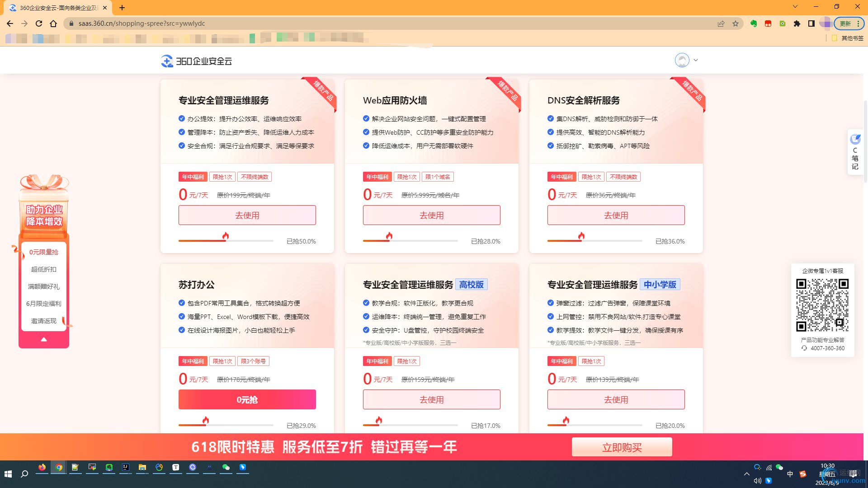The image size is (868, 488).
Task: Open Windows taskbar search
Action: 24,474
